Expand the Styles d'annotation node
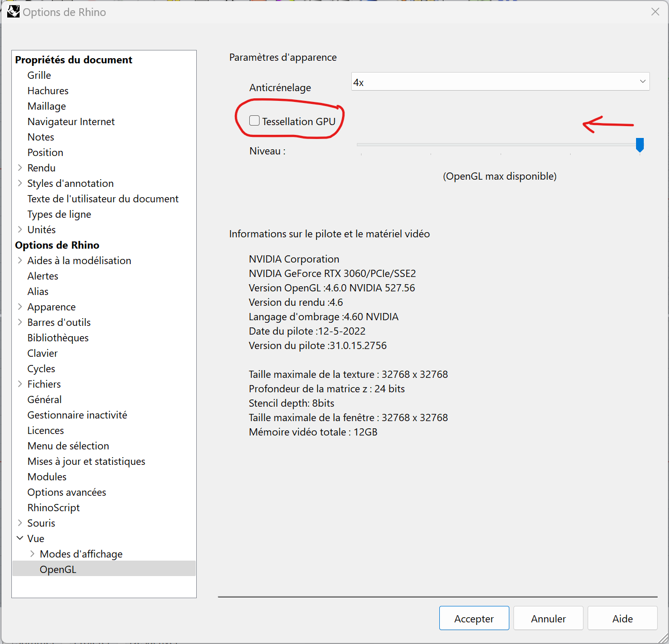The width and height of the screenshot is (669, 644). (x=20, y=183)
